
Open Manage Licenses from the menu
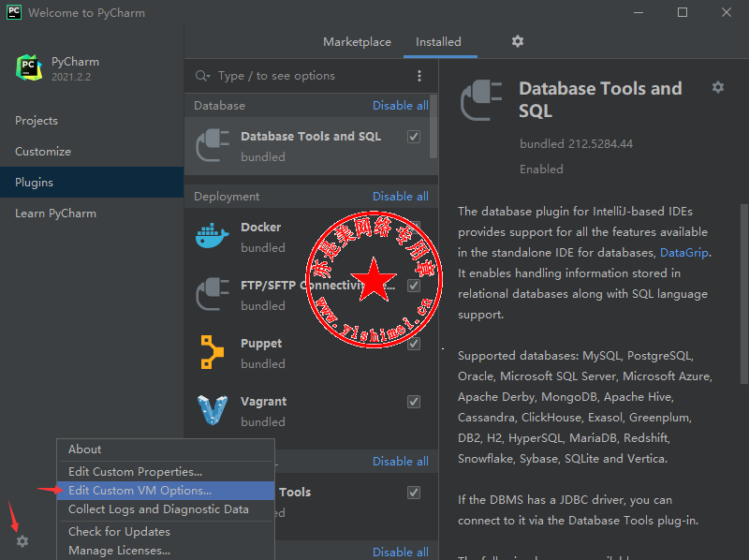click(166, 551)
